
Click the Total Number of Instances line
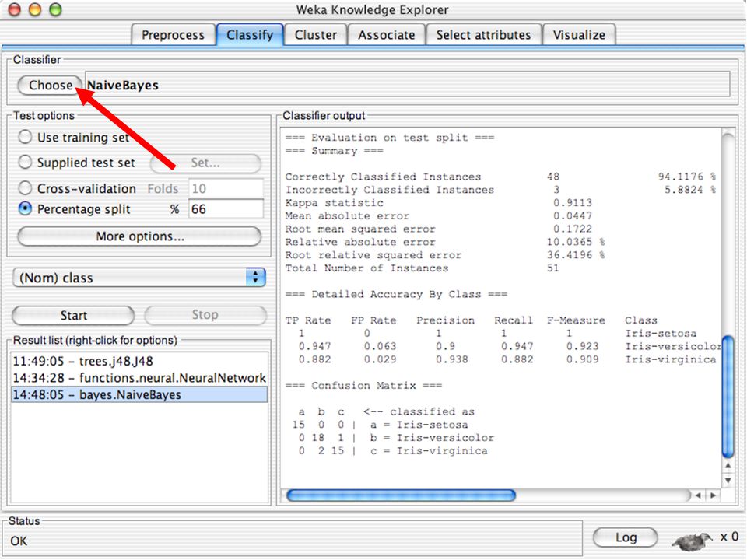pyautogui.click(x=422, y=268)
